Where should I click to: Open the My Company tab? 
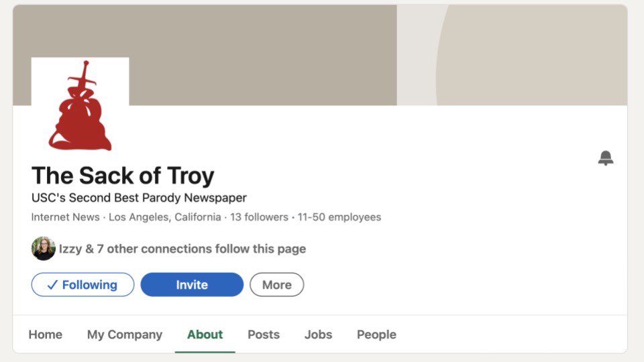(x=125, y=335)
